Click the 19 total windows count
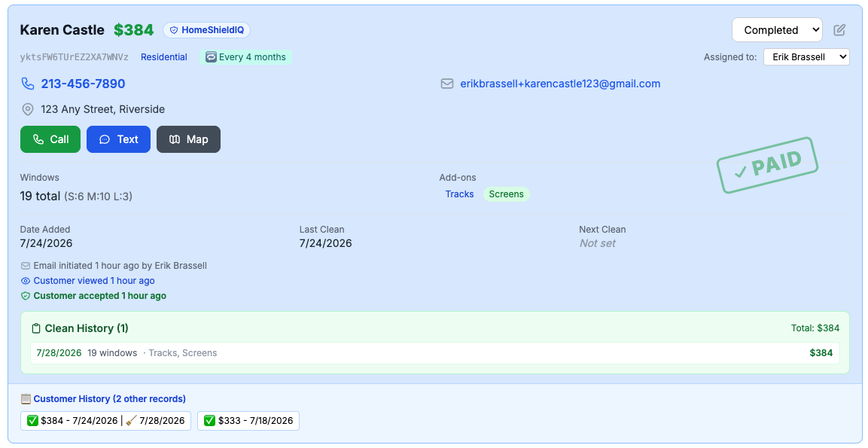The width and height of the screenshot is (868, 448). (40, 196)
